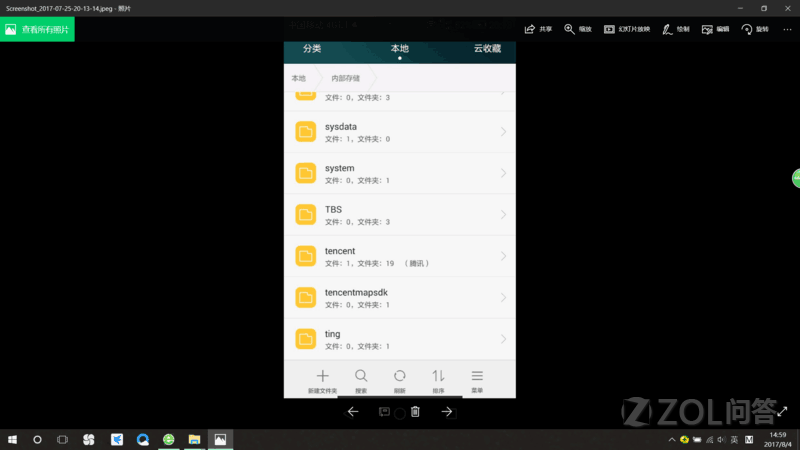This screenshot has width=800, height=450.
Task: Open Task View on the taskbar
Action: [62, 439]
